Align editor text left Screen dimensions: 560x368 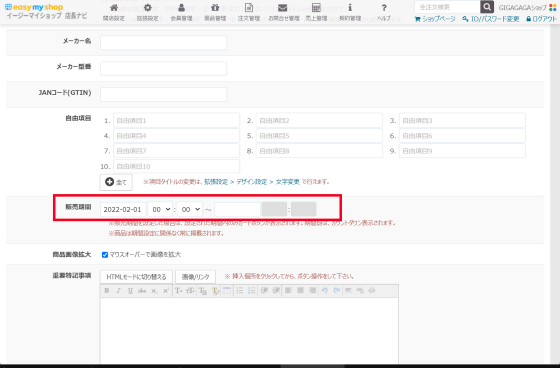[289, 291]
